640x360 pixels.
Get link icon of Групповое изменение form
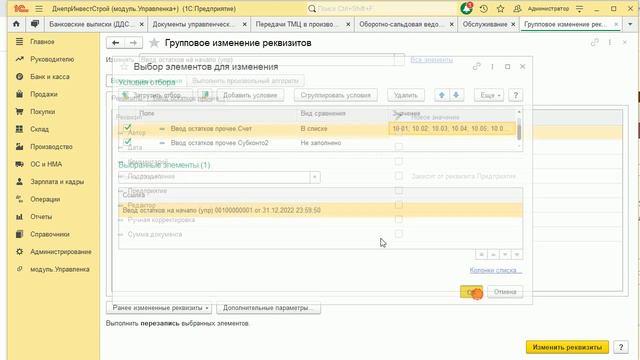tap(595, 42)
